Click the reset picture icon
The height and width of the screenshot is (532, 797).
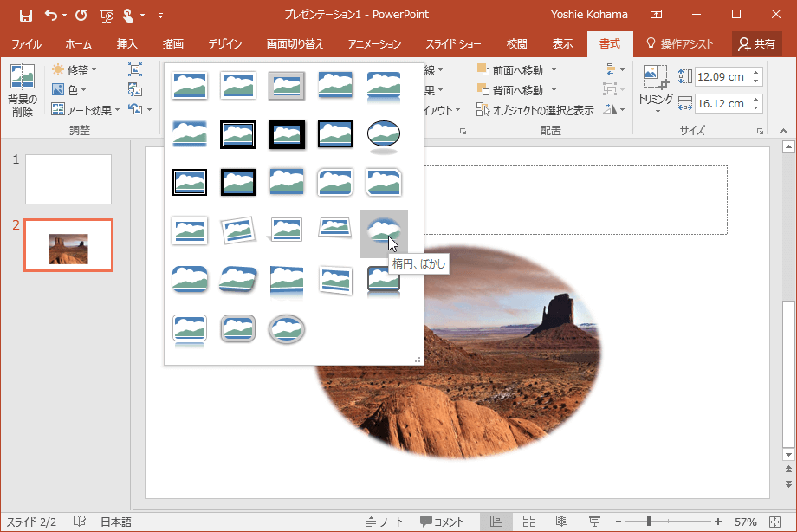pyautogui.click(x=135, y=109)
